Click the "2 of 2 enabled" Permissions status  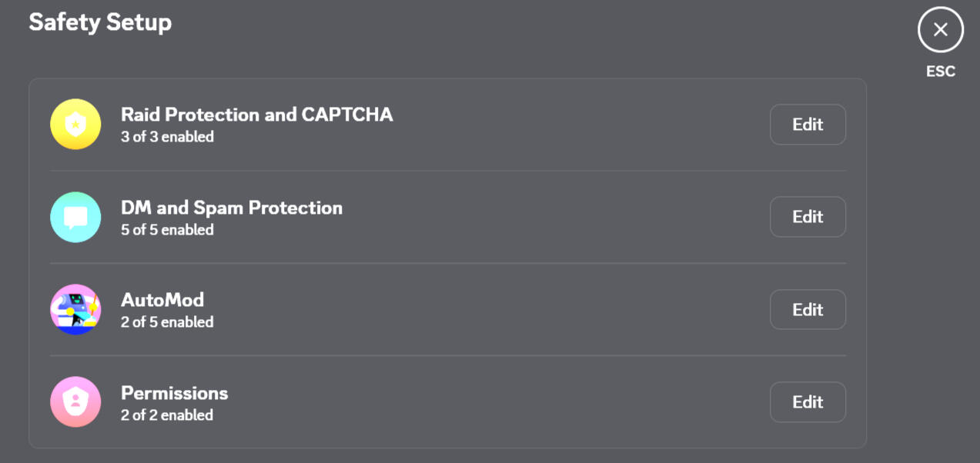[x=167, y=415]
